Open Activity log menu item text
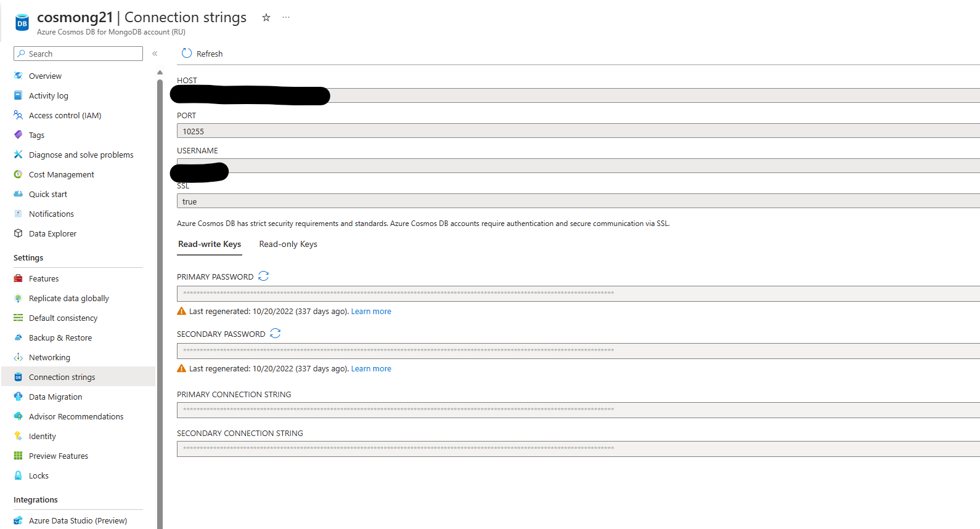The height and width of the screenshot is (529, 980). pos(49,96)
